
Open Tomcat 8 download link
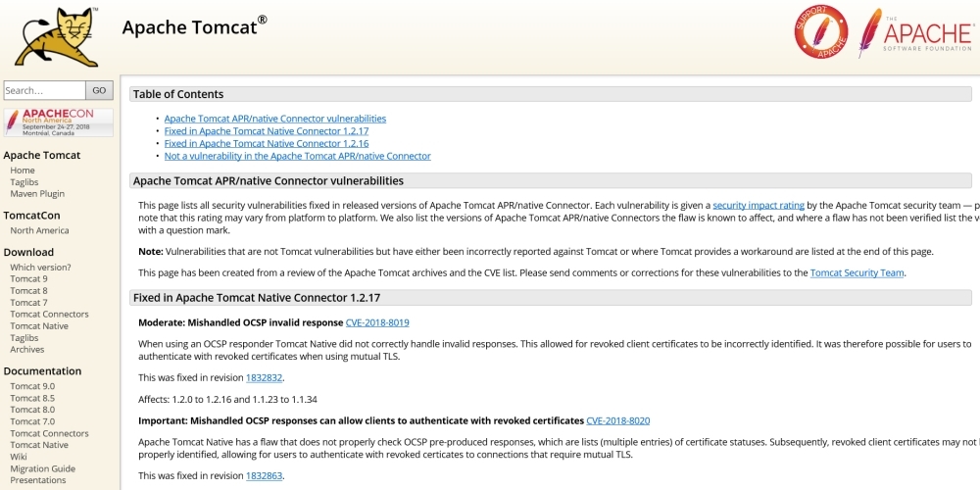pyautogui.click(x=28, y=291)
